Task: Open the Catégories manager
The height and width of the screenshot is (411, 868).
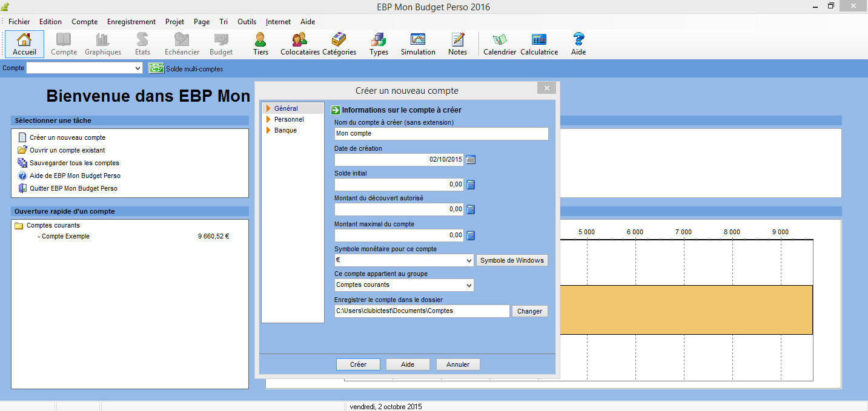Action: (339, 44)
